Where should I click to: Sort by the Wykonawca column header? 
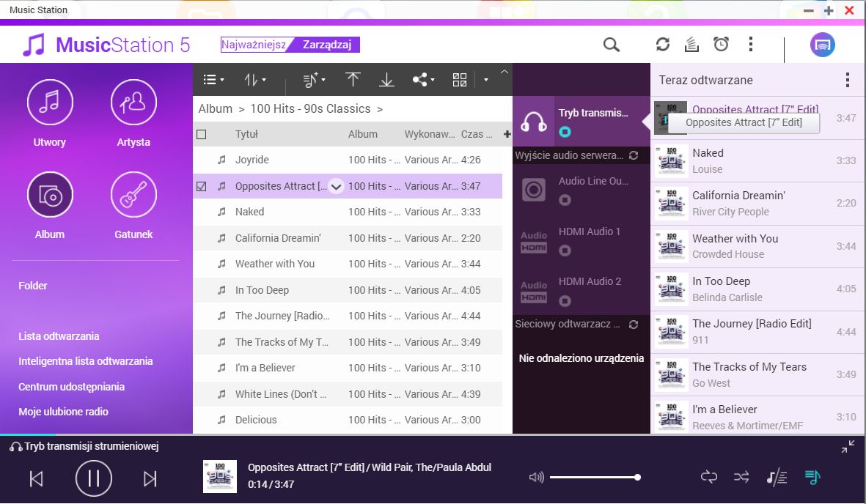pyautogui.click(x=430, y=134)
